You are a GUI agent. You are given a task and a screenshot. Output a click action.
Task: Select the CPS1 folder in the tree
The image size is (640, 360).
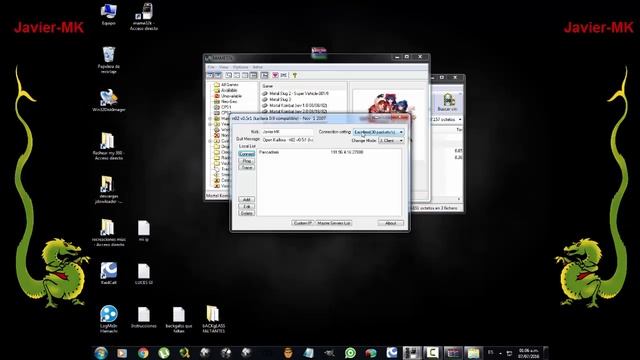pyautogui.click(x=226, y=107)
